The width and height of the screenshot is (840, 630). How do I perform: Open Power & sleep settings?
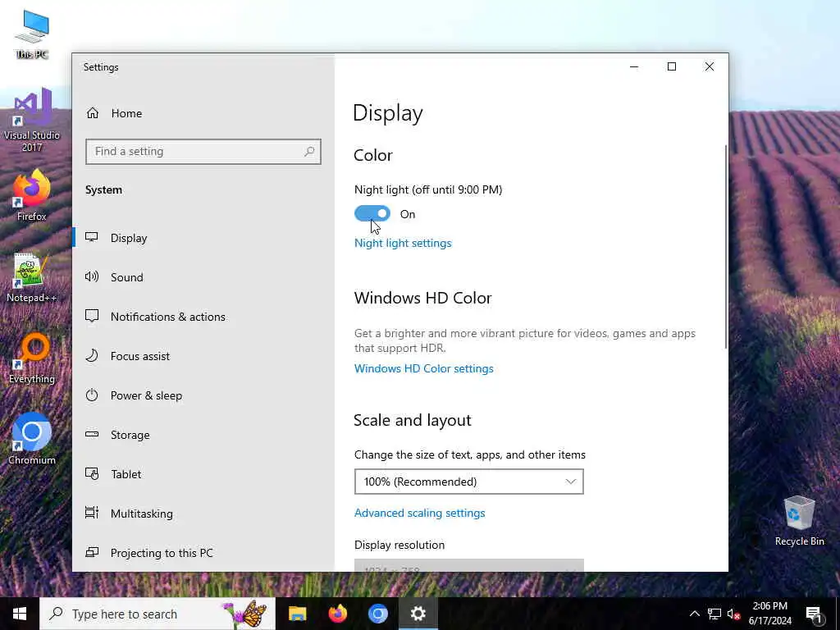[x=146, y=395]
